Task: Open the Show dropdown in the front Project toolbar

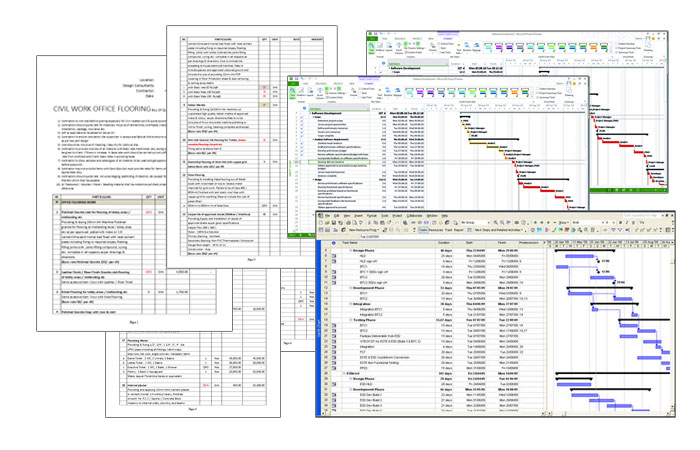Action: tap(564, 223)
